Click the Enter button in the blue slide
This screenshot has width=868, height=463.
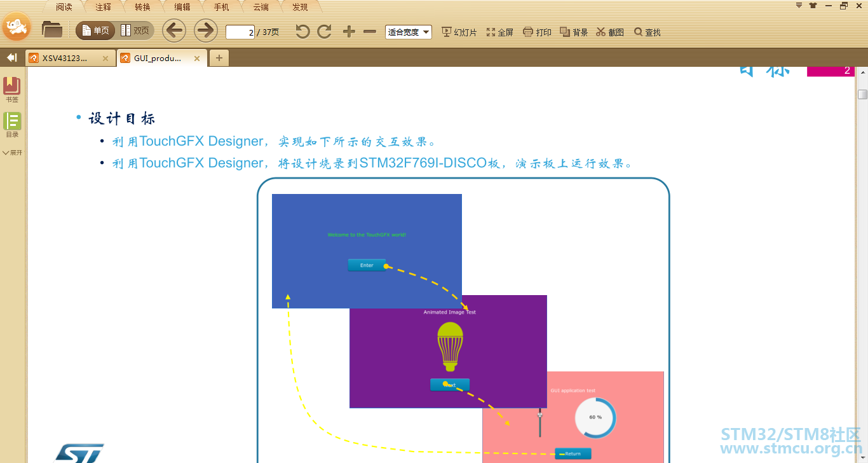click(x=367, y=265)
